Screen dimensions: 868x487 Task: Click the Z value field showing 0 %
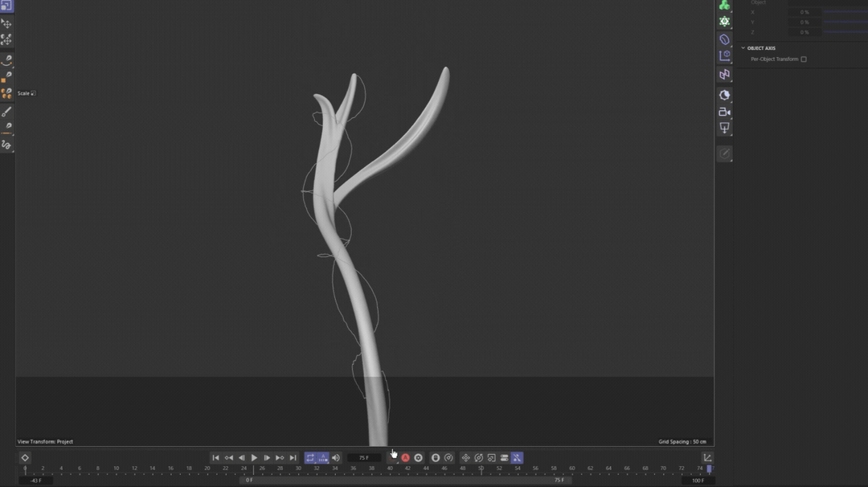tap(804, 32)
